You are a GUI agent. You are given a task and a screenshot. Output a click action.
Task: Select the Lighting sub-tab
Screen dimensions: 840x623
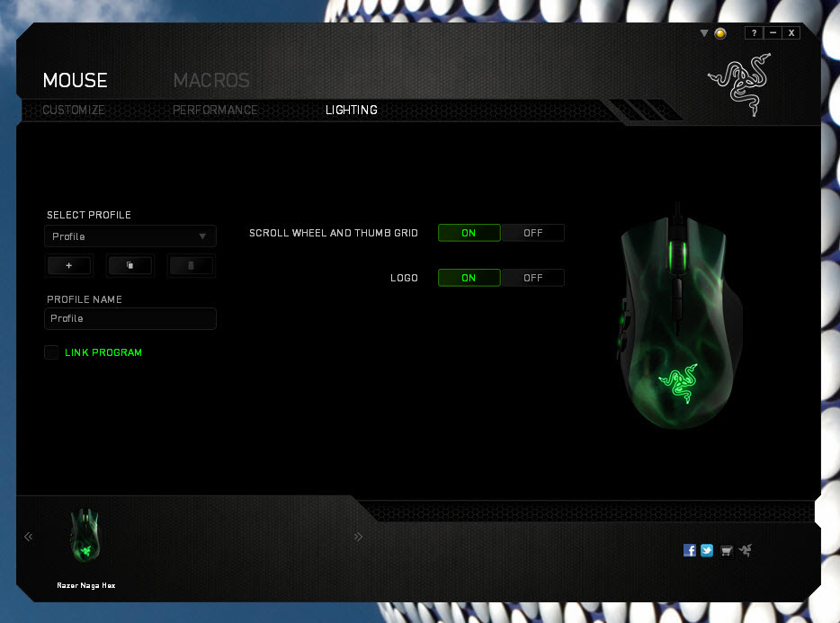[x=352, y=110]
